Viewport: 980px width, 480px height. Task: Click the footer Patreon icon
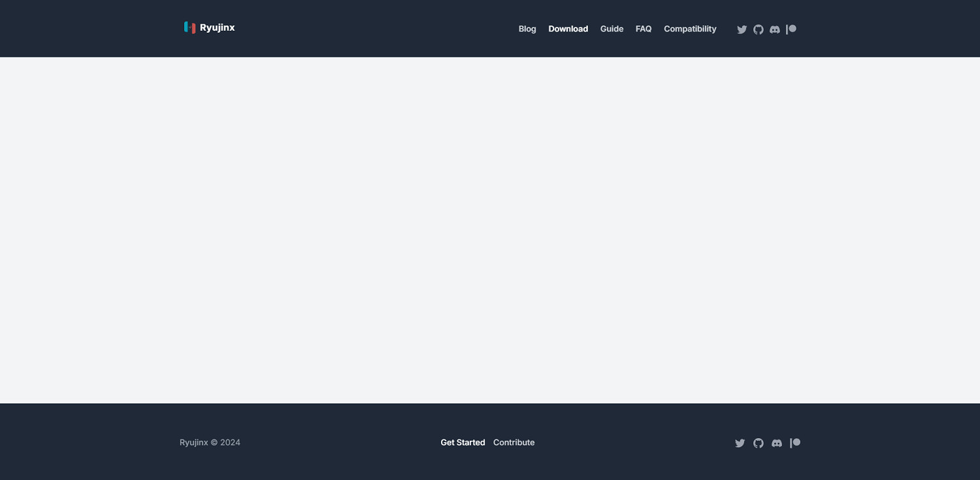(x=795, y=443)
